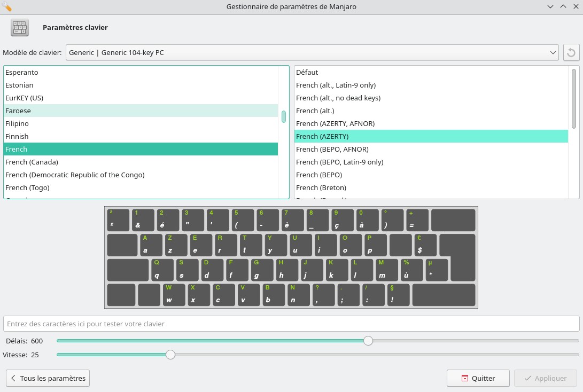
Task: Select French (Togo) layout
Action: [x=141, y=187]
